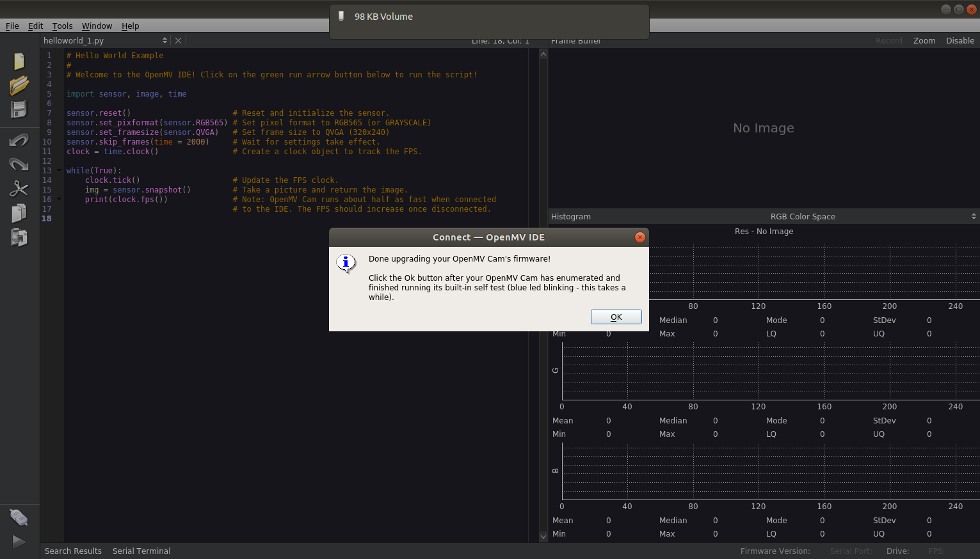The image size is (980, 559).
Task: Undo the last edit with the undo arrow
Action: click(19, 140)
